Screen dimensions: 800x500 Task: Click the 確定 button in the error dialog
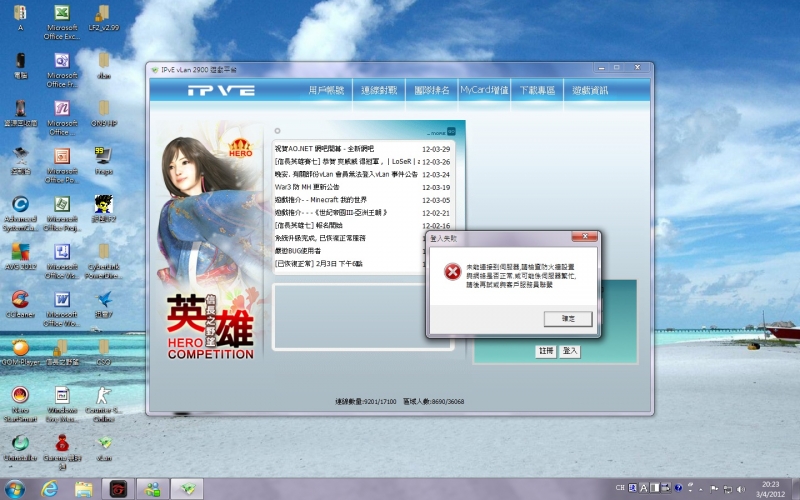point(568,318)
